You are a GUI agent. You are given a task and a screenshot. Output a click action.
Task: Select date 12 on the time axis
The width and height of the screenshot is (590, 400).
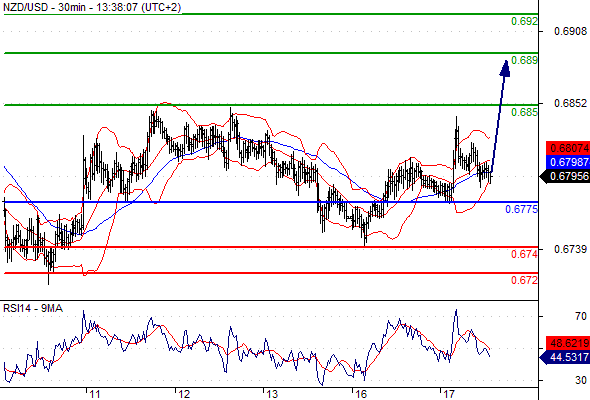(x=184, y=394)
